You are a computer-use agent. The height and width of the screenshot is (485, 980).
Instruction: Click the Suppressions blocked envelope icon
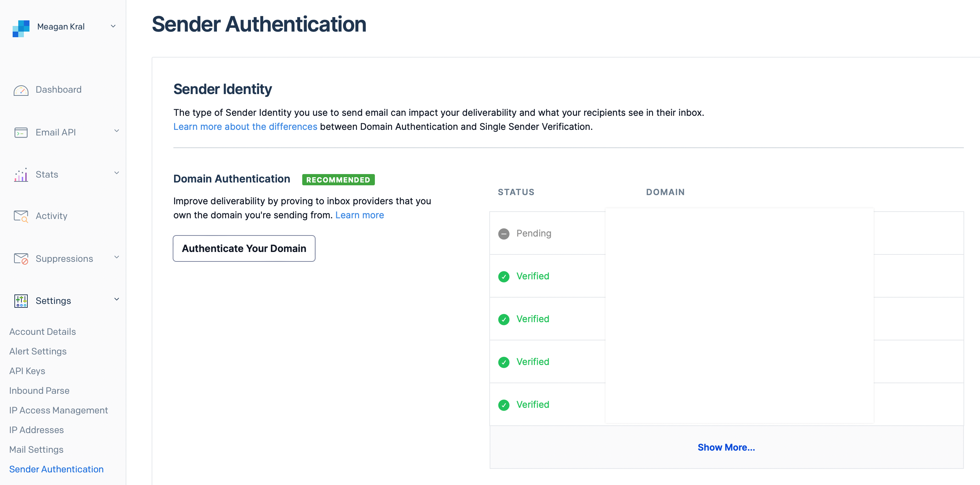21,259
